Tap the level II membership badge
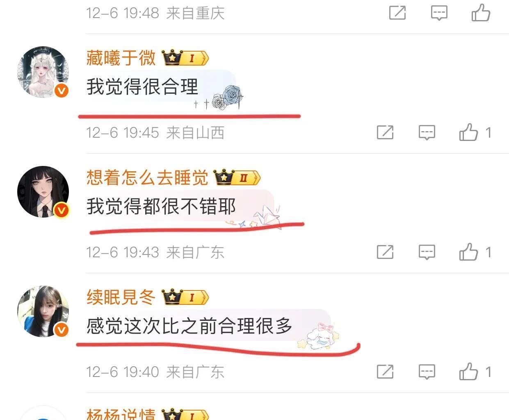The width and height of the screenshot is (509, 420). pos(237,177)
